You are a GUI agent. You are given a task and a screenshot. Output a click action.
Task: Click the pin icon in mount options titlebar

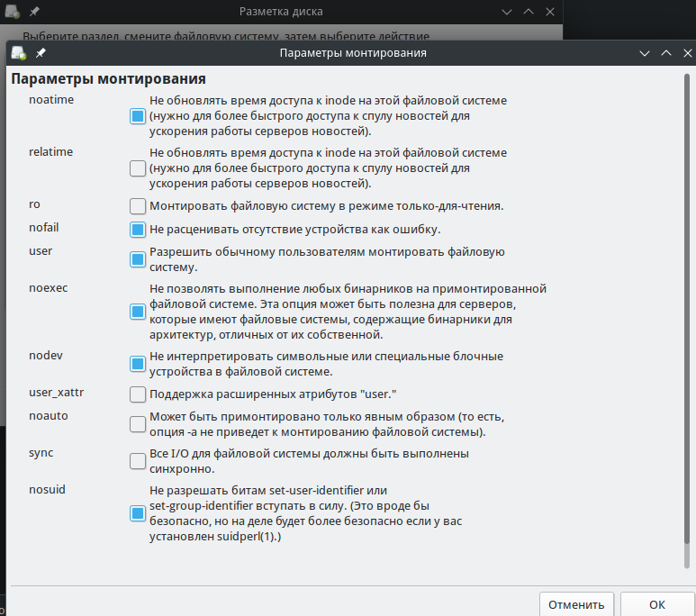pyautogui.click(x=41, y=53)
